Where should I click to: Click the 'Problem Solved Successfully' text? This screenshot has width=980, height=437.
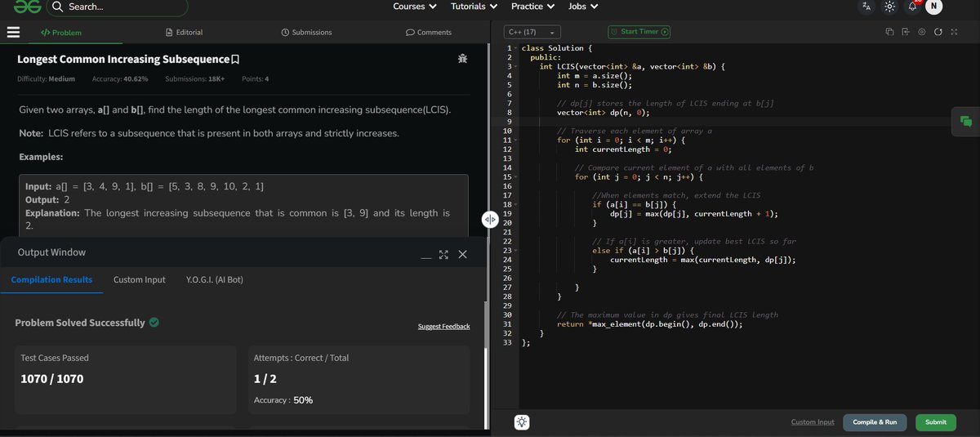click(x=80, y=323)
